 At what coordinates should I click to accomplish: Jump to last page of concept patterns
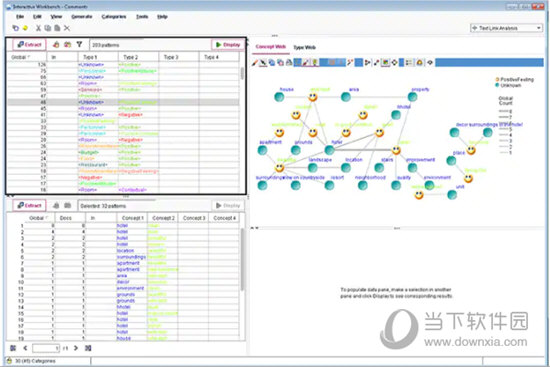point(88,348)
